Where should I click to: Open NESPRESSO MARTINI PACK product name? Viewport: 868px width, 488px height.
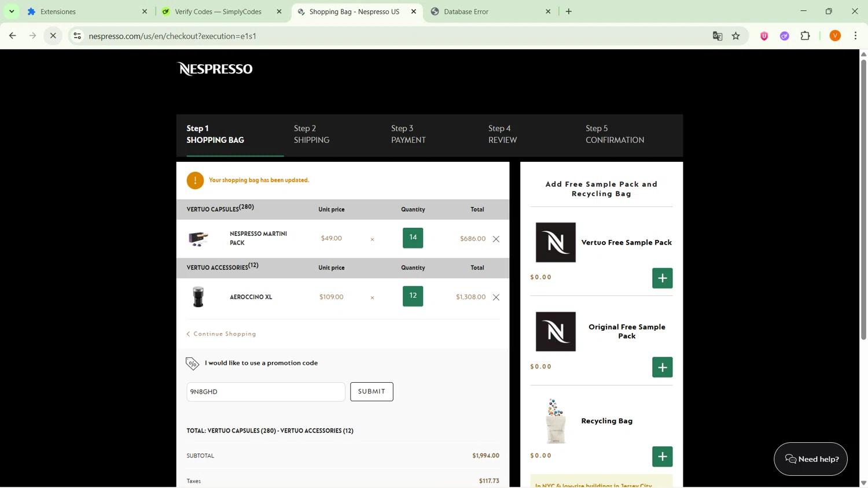tap(258, 238)
